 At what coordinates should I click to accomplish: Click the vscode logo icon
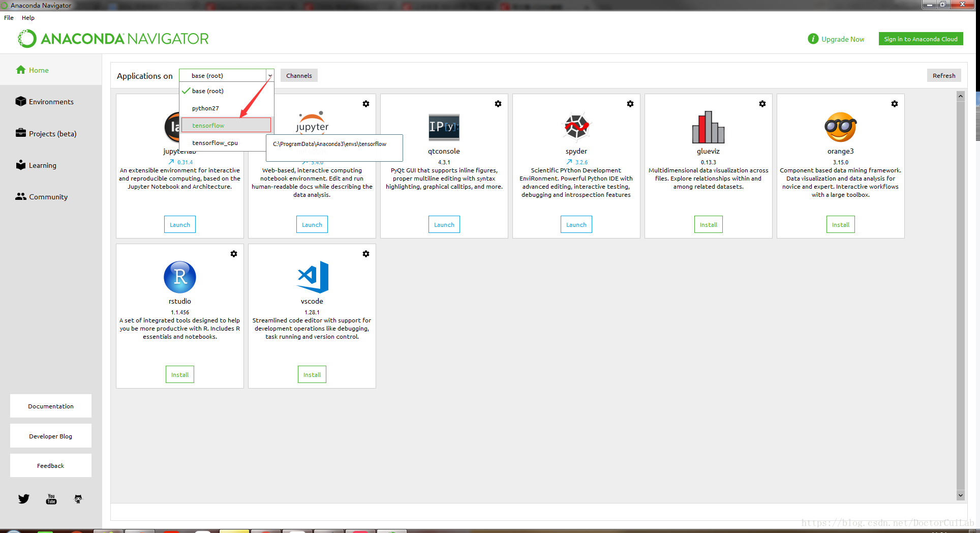(313, 277)
